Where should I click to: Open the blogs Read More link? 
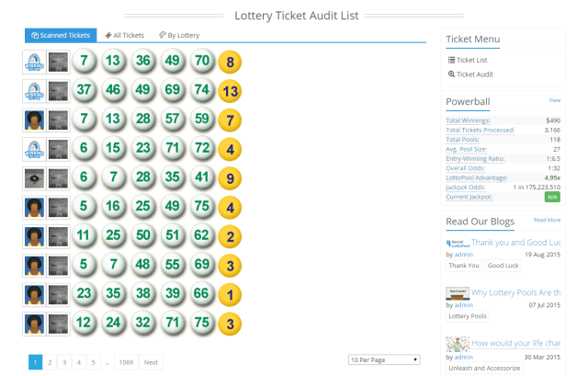click(547, 220)
